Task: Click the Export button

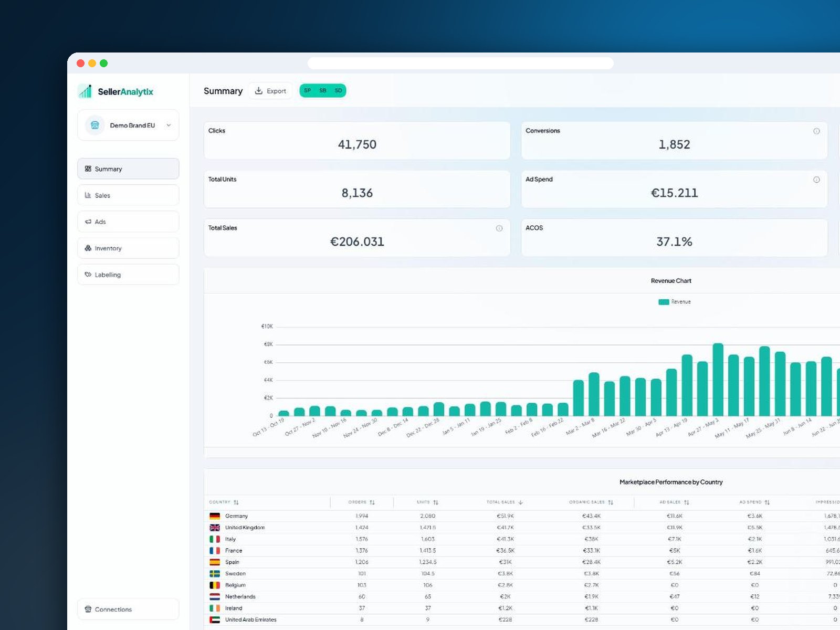Action: (x=270, y=91)
